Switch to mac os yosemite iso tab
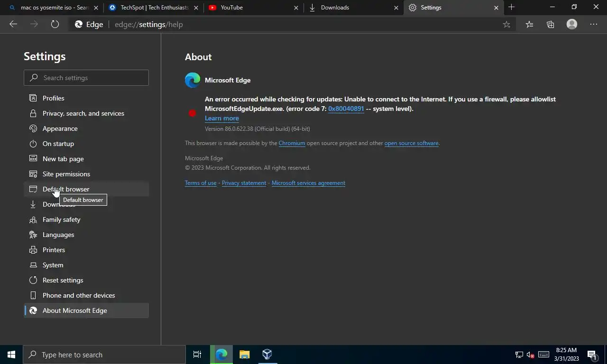 pos(53,8)
